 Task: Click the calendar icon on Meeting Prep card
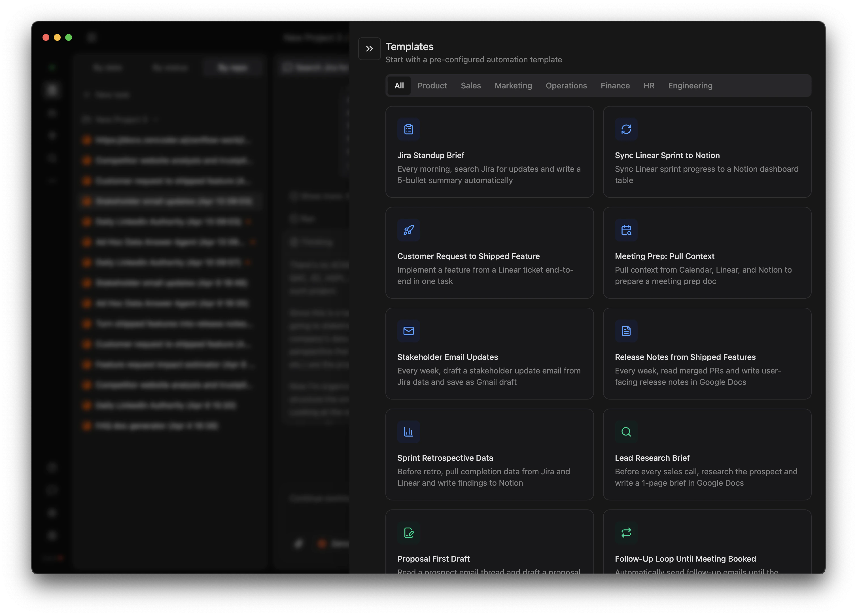(626, 230)
